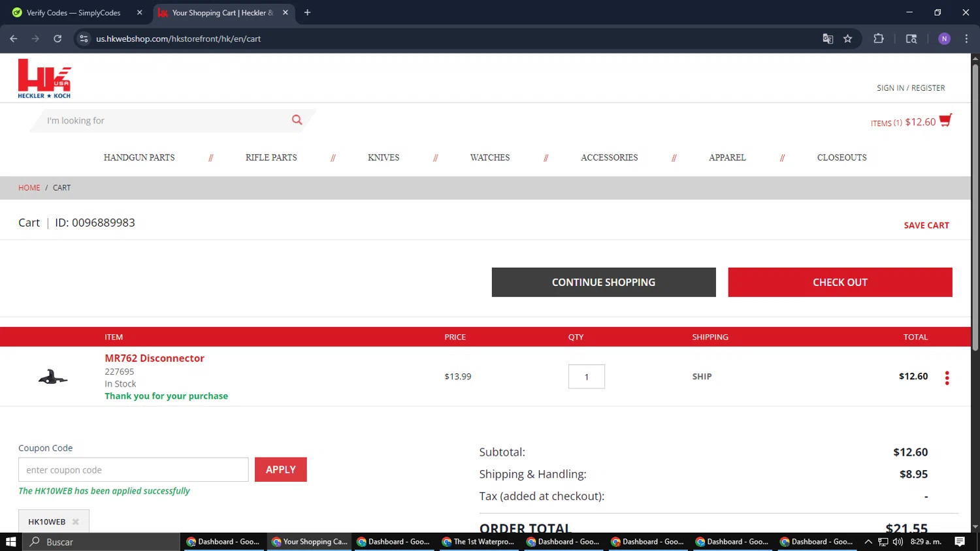Click the browser address bar URL

(178, 39)
